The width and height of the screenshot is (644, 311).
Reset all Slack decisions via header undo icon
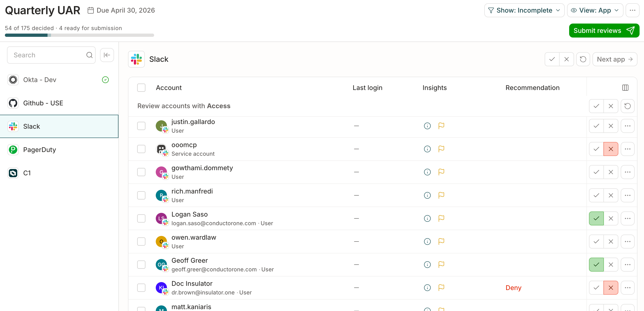583,59
